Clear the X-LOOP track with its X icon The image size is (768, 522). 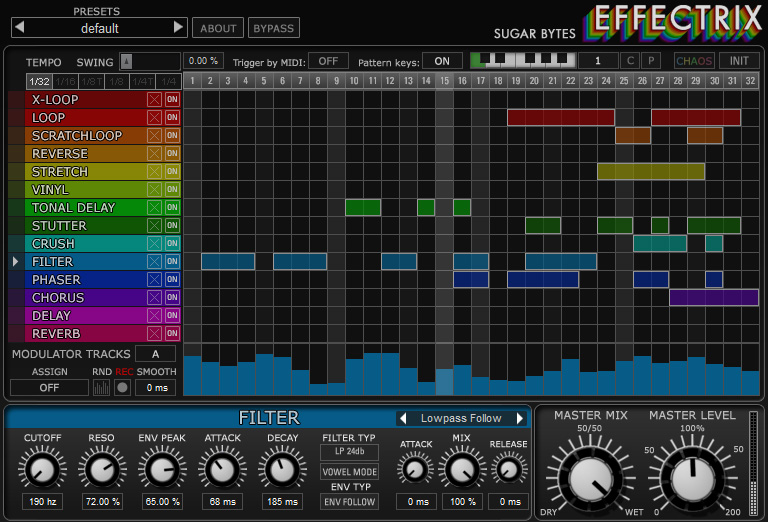coord(154,100)
